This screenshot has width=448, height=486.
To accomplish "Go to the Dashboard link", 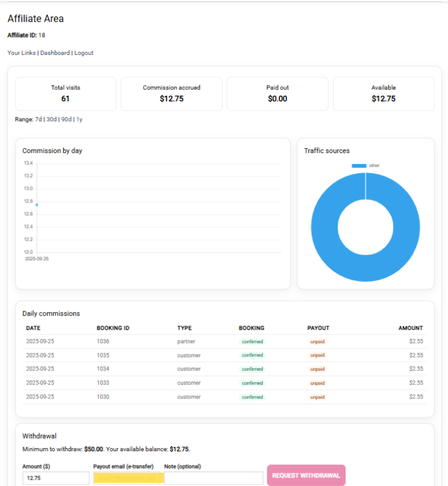I will click(55, 53).
